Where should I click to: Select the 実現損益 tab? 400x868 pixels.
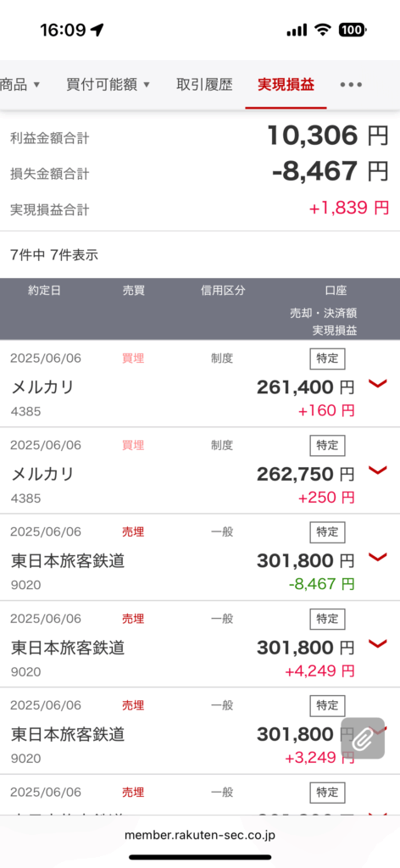pos(286,85)
